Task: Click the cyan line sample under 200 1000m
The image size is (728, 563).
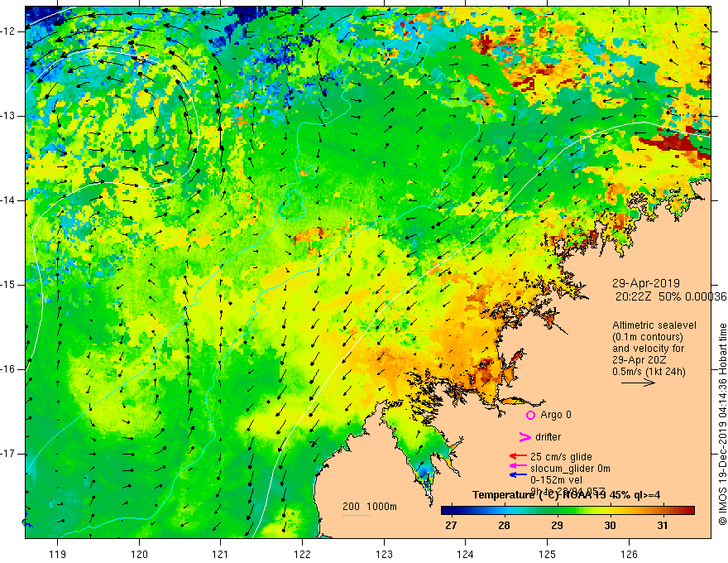Action: click(357, 515)
